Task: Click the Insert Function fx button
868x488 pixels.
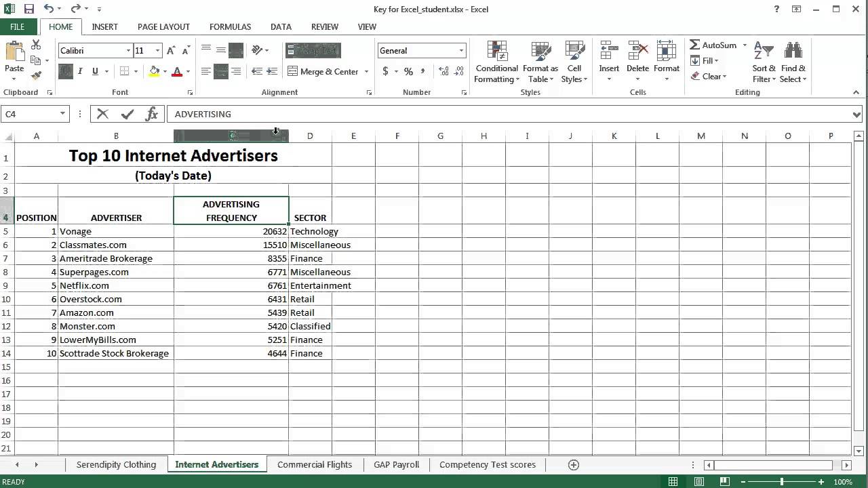Action: (x=151, y=114)
